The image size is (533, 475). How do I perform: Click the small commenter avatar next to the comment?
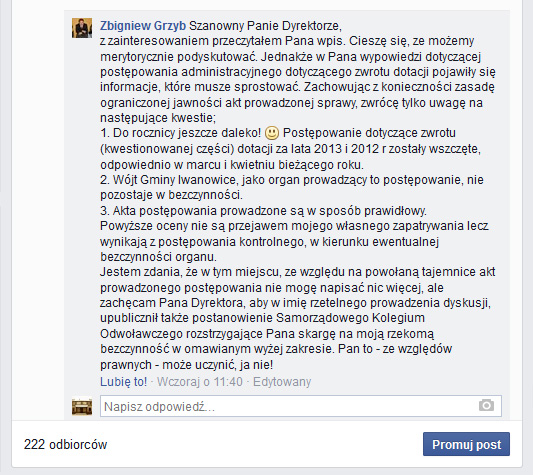point(82,28)
